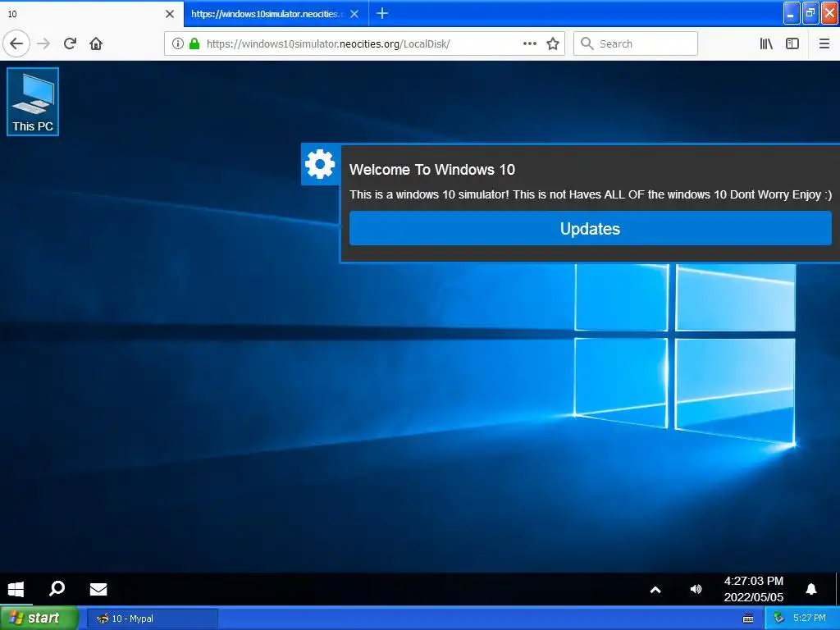Click the site information icon

pos(178,43)
